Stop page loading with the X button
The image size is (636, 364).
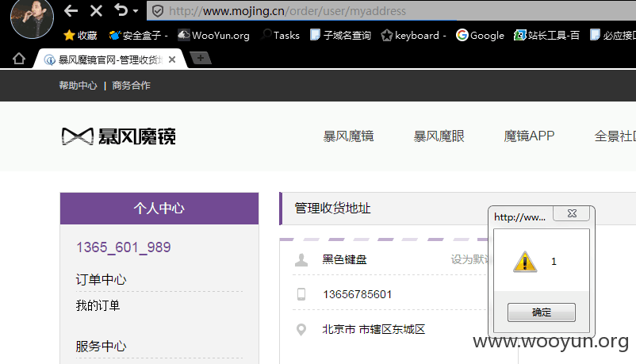pyautogui.click(x=96, y=10)
